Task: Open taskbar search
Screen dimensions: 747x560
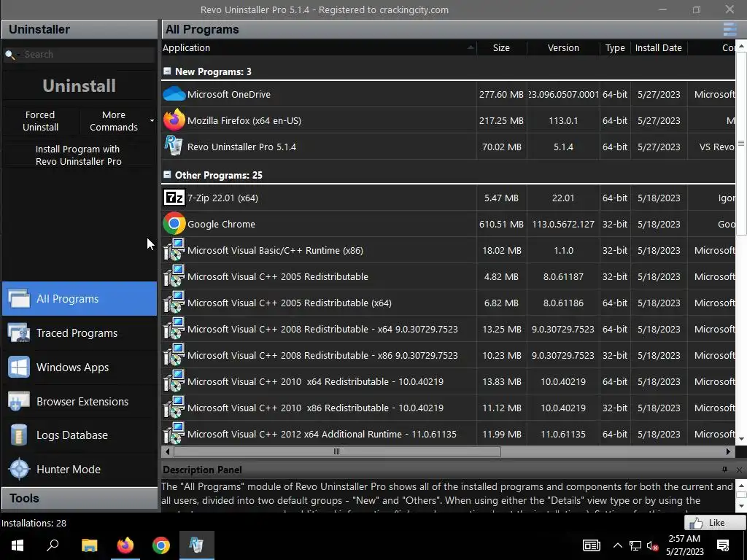Action: [53, 545]
